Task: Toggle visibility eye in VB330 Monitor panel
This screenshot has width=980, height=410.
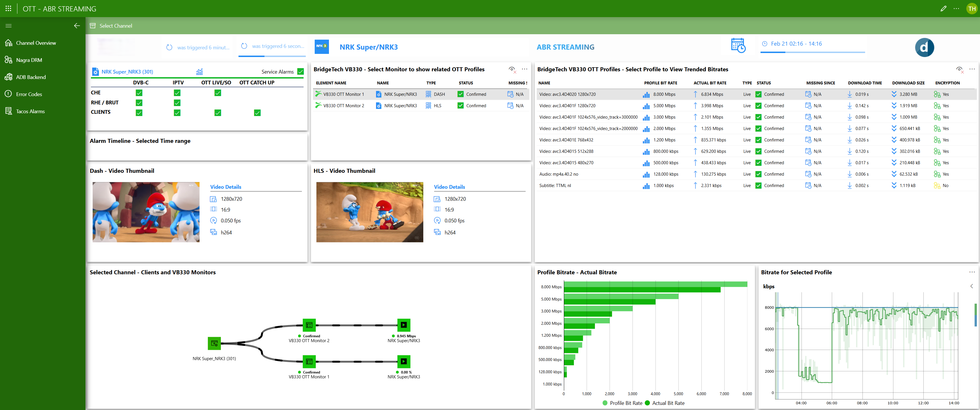Action: point(512,69)
